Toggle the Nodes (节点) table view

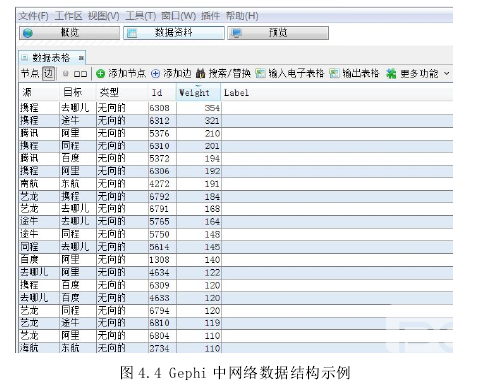pos(30,74)
